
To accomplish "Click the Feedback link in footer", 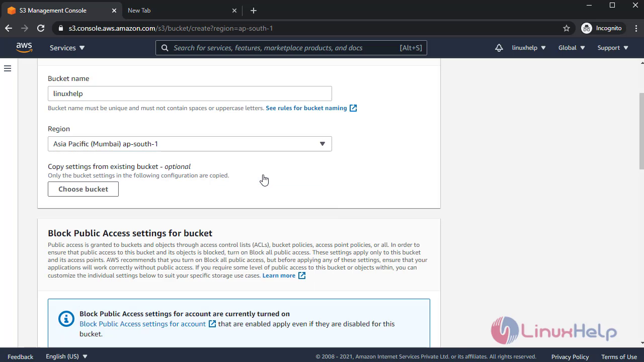I will pos(21,356).
